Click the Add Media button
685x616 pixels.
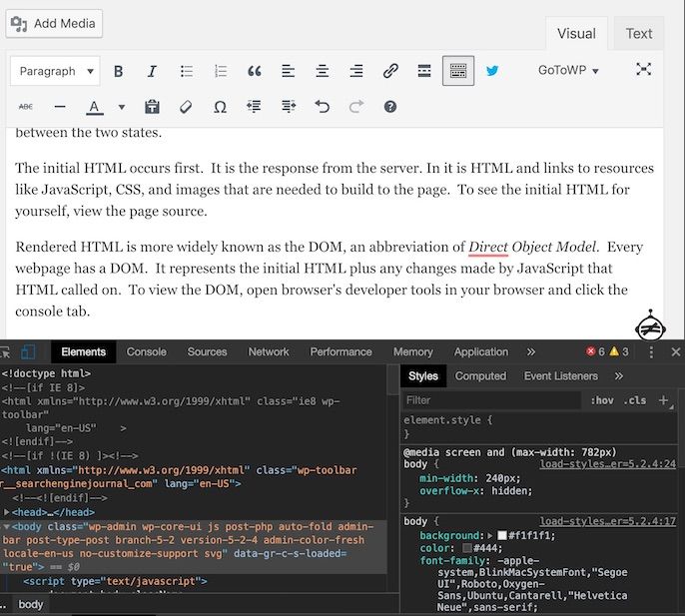[54, 24]
